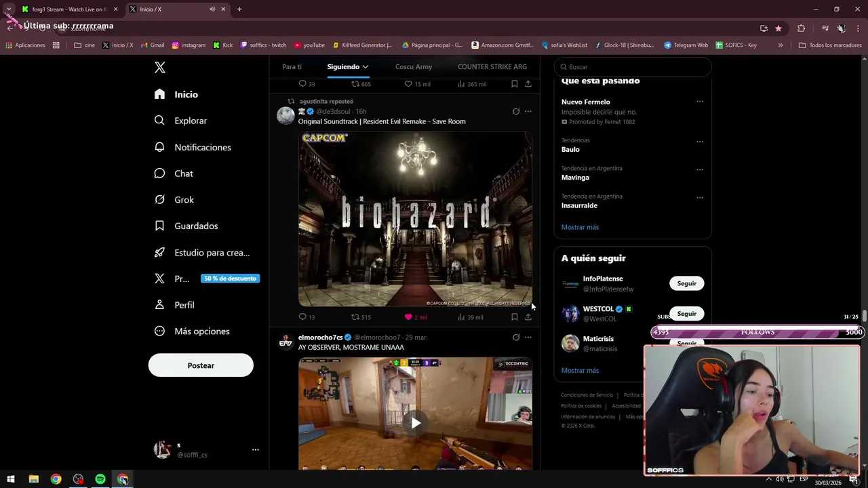Open the Gmail bookmark

click(153, 45)
